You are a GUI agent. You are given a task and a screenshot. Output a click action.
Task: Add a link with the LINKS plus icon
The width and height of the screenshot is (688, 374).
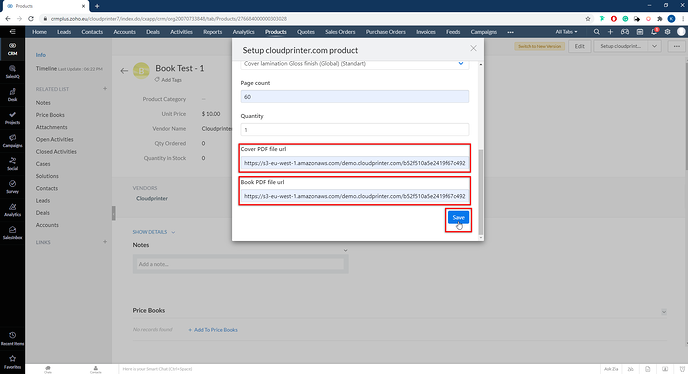tap(105, 242)
